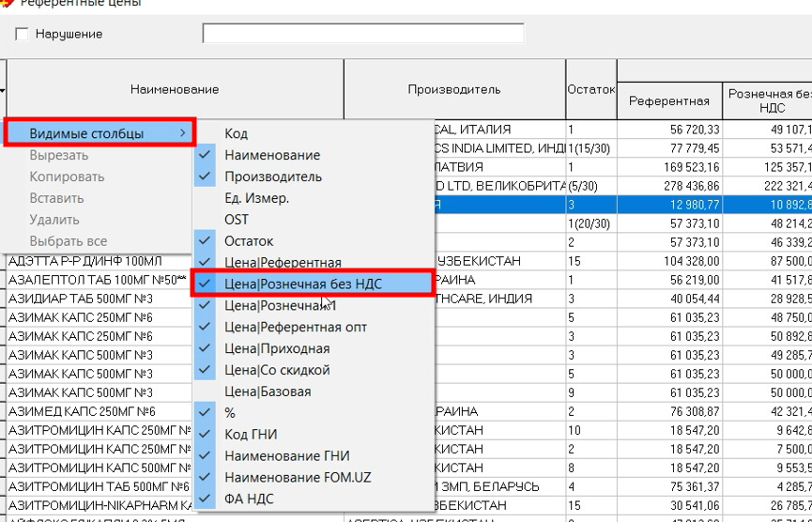Viewport: 812px width, 522px height.
Task: Hide the Остаток column via menu
Action: point(314,240)
